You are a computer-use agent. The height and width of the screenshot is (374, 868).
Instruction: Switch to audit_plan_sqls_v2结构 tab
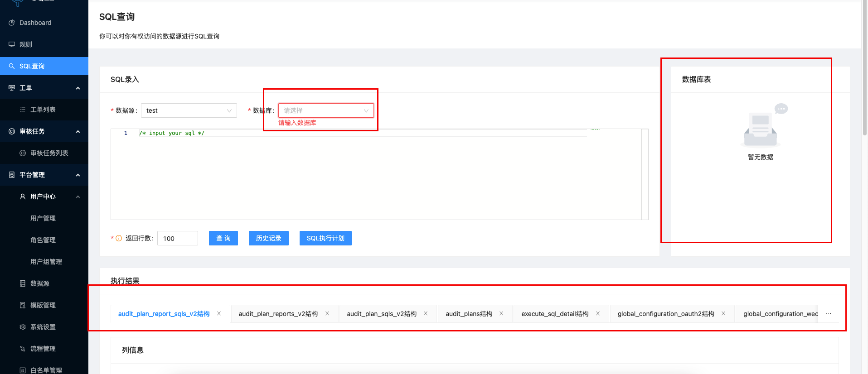[382, 314]
